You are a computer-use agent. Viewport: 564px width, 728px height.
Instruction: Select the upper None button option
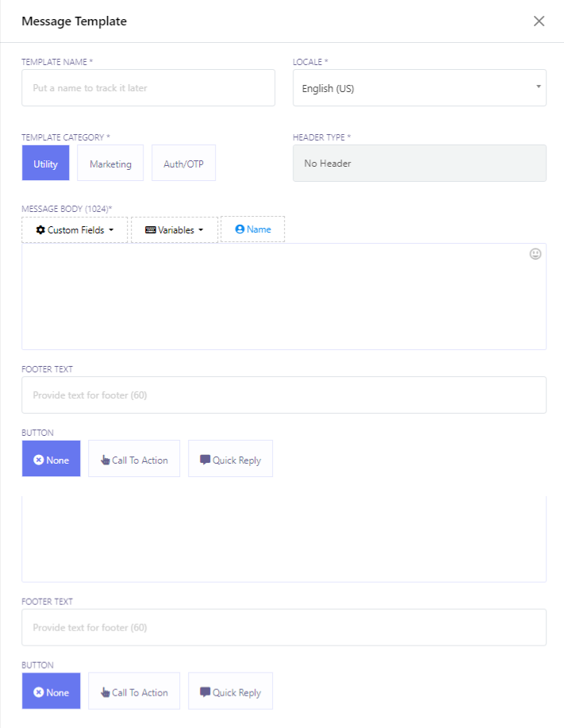(x=51, y=460)
